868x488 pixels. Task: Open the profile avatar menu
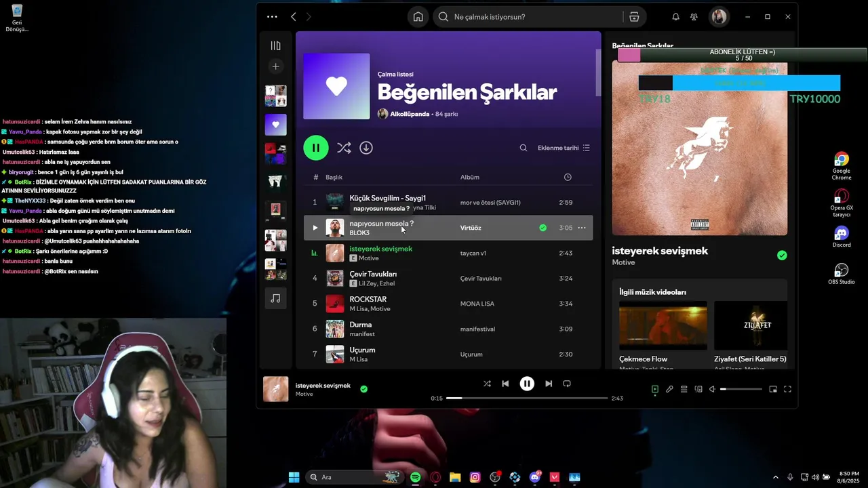[719, 17]
